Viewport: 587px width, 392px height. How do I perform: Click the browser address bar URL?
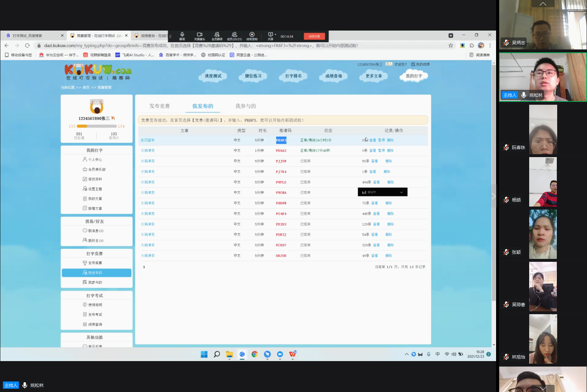pyautogui.click(x=200, y=45)
